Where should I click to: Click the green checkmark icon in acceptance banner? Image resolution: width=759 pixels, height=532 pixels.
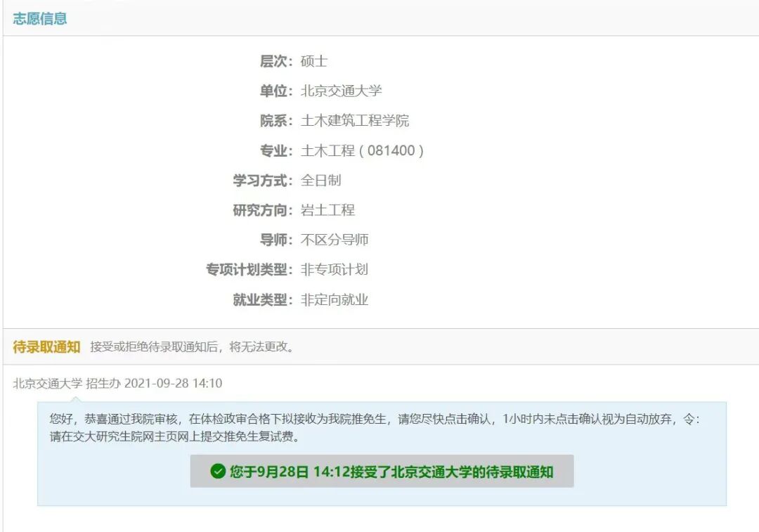218,471
